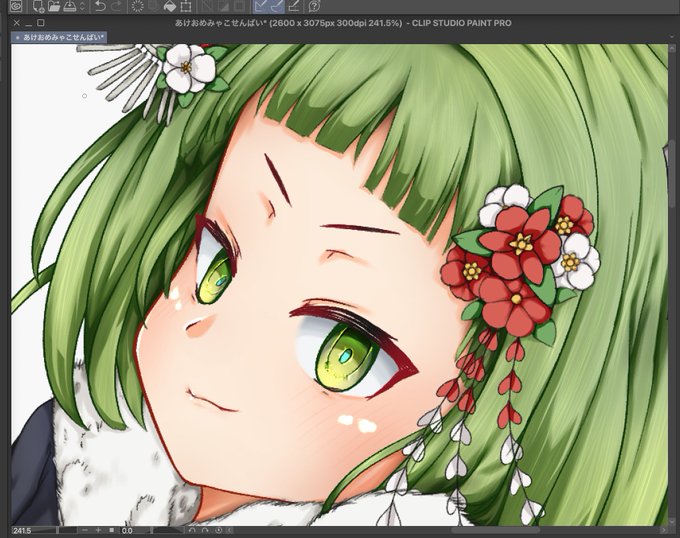Image resolution: width=680 pixels, height=538 pixels.
Task: Click the 241.5 zoom value field
Action: click(x=23, y=531)
